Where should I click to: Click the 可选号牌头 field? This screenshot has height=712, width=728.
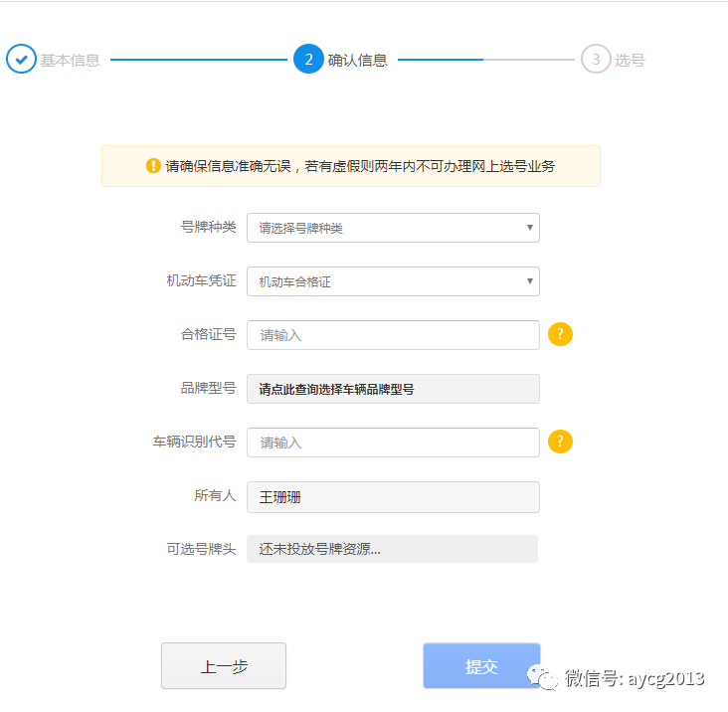392,549
